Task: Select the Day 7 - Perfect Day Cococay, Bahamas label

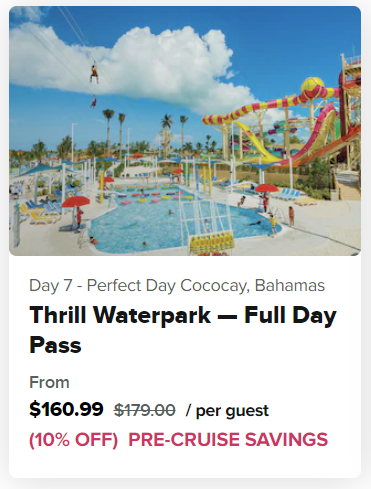Action: 177,286
